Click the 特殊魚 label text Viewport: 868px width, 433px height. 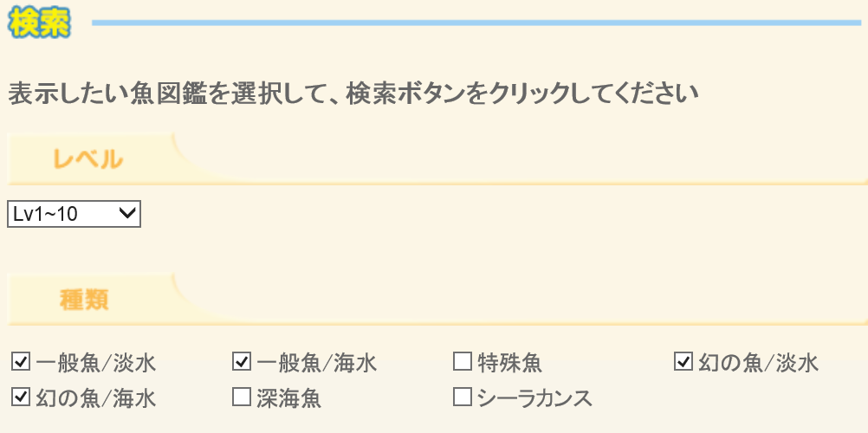pyautogui.click(x=510, y=363)
